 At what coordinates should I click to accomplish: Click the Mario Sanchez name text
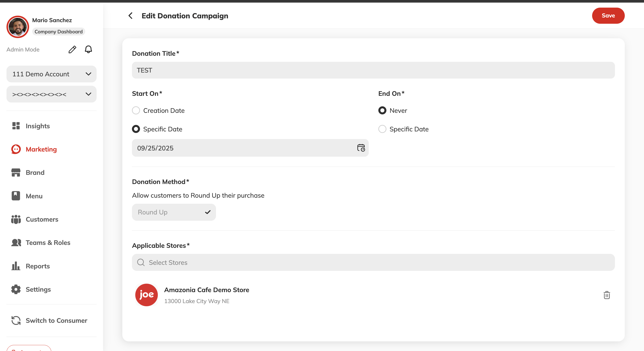click(x=52, y=20)
